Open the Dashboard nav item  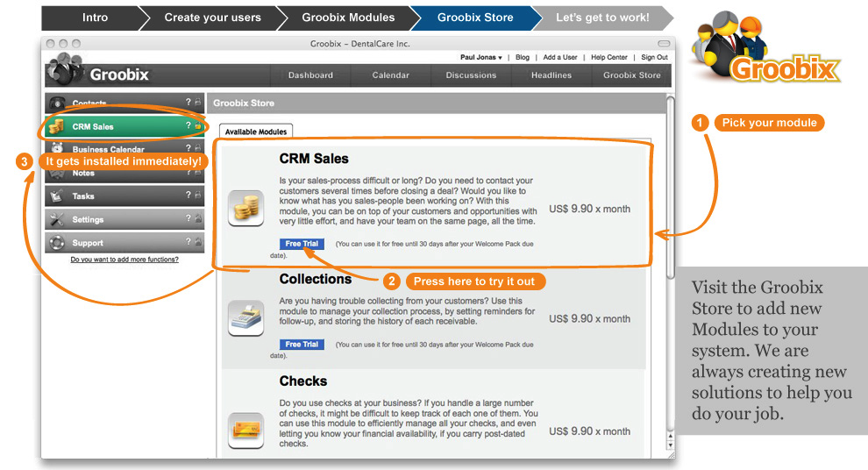[x=310, y=75]
